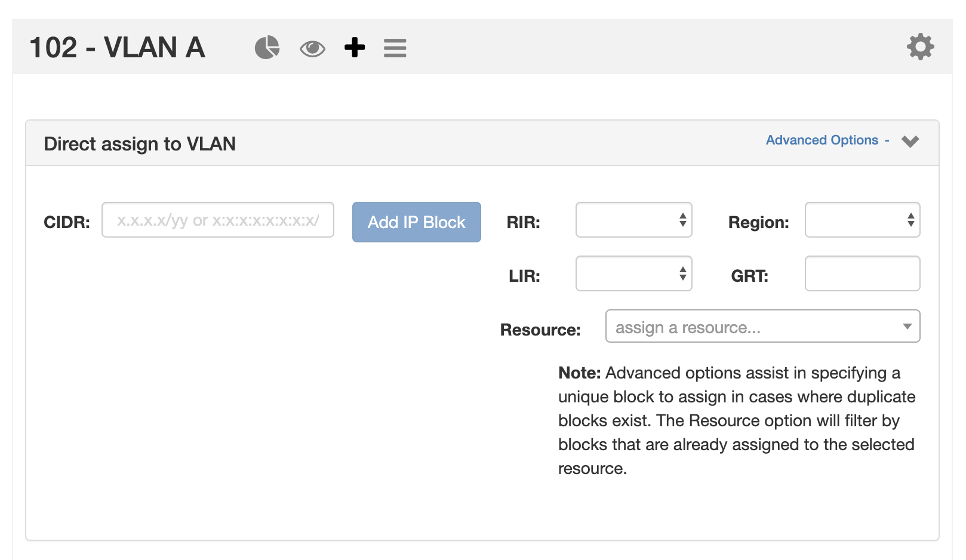Focus the CIDR input field
Screen dimensions: 966x560
pyautogui.click(x=218, y=220)
